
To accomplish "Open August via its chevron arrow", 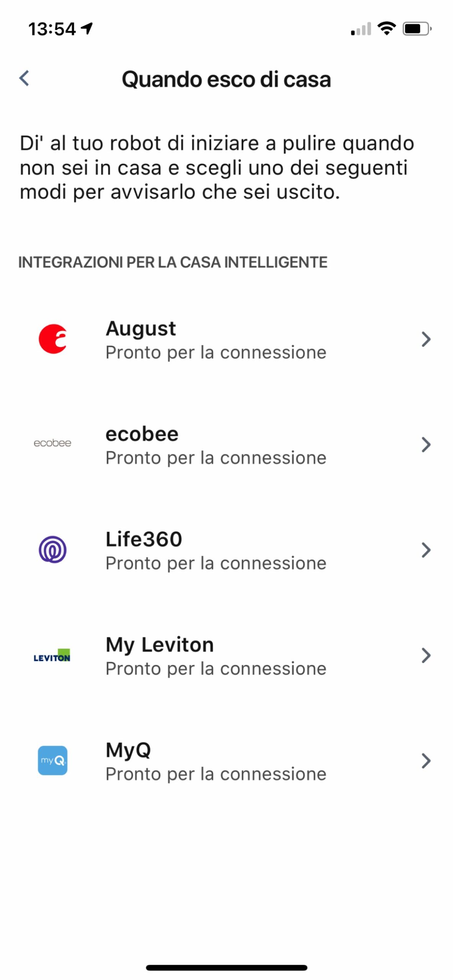I will tap(426, 339).
